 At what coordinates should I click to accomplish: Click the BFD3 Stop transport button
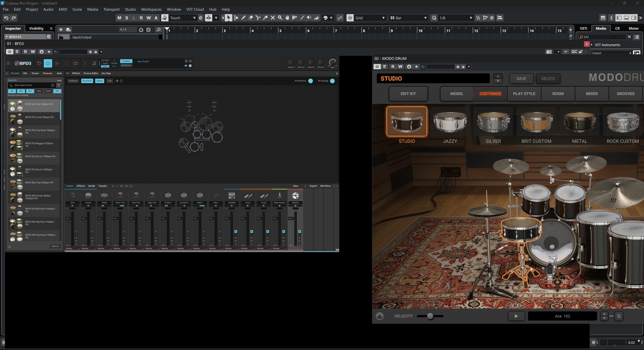pos(48,63)
